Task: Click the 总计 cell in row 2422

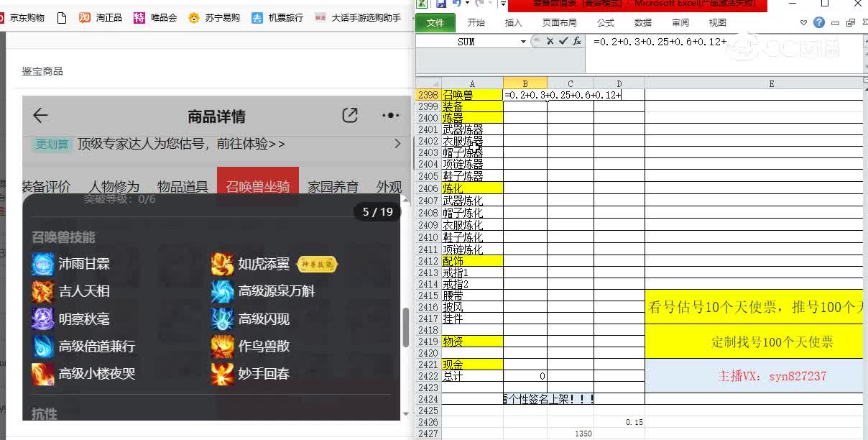Action: 472,376
